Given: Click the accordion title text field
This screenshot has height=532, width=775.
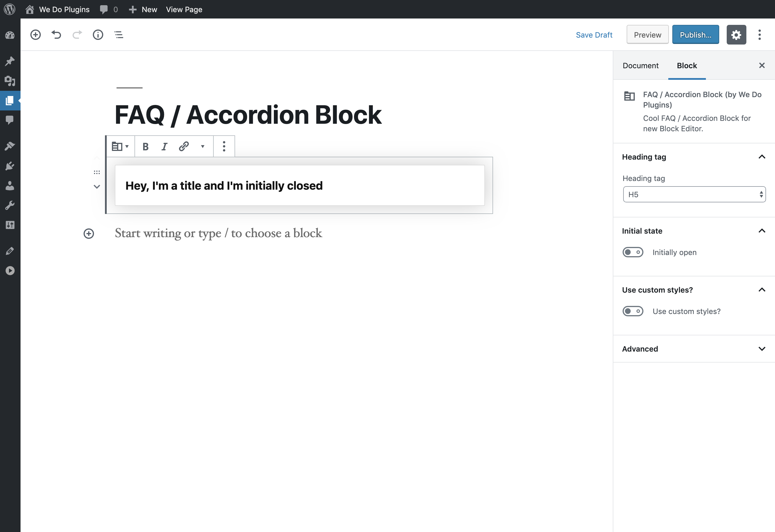Looking at the screenshot, I should pos(300,186).
